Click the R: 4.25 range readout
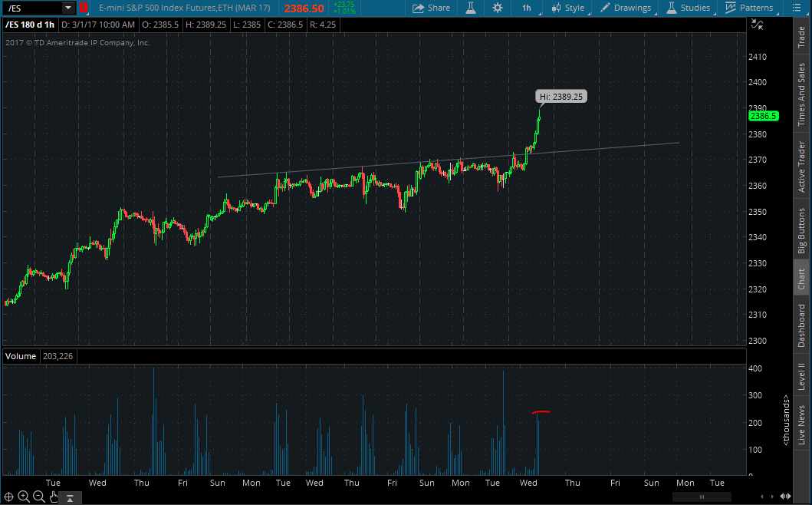Viewport: 812px width, 505px height. [323, 25]
